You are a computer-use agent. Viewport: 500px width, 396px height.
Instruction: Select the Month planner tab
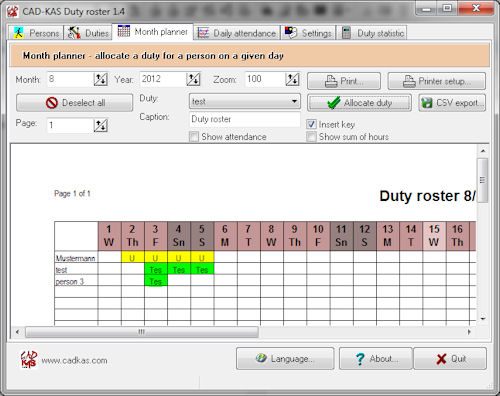tap(153, 32)
